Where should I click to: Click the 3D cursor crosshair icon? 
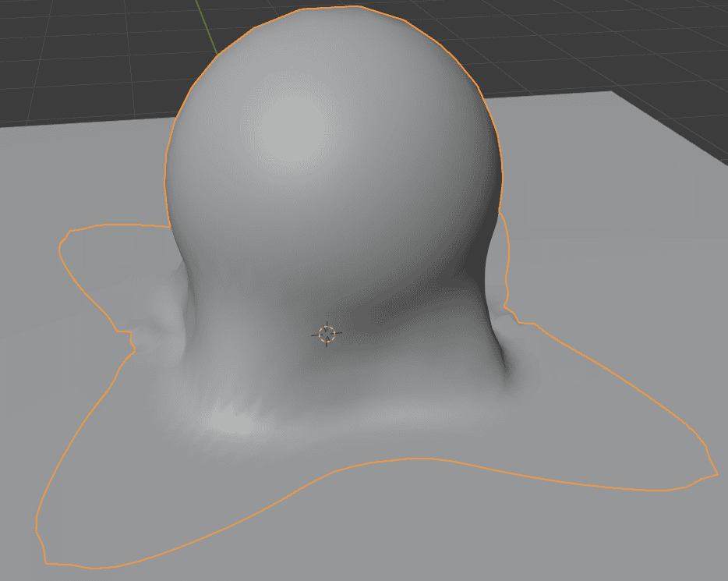pos(328,335)
